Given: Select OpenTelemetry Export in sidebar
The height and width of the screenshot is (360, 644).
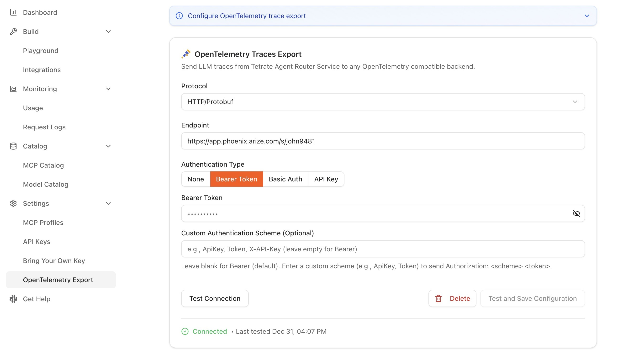Looking at the screenshot, I should [61, 280].
